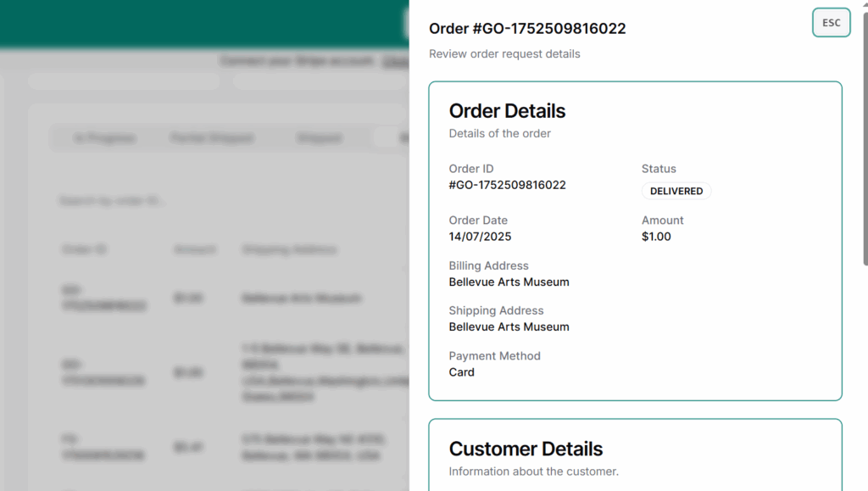This screenshot has height=491, width=868.
Task: Click the Billing Address Bellevue Arts Museum
Action: (509, 282)
